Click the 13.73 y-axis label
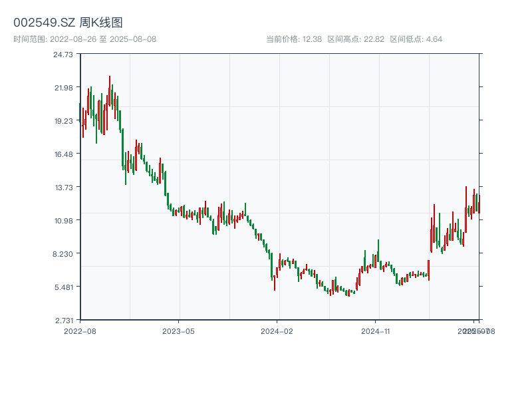 [63, 188]
